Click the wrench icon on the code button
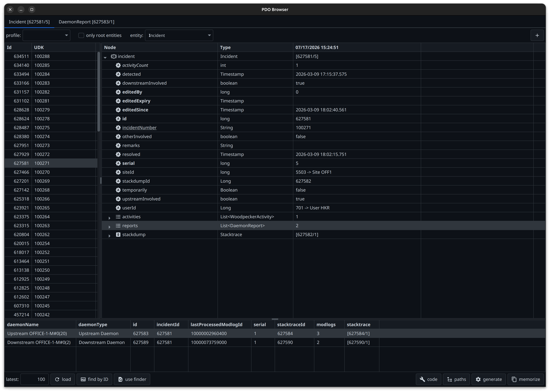This screenshot has width=550, height=392. coord(422,379)
